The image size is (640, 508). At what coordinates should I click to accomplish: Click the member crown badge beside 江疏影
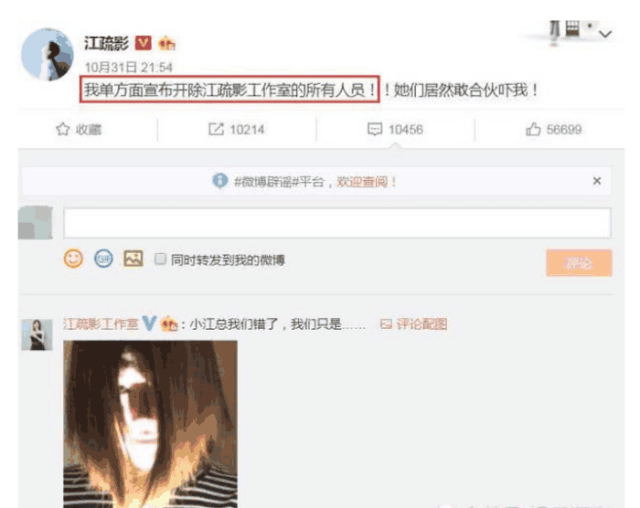coord(167,43)
